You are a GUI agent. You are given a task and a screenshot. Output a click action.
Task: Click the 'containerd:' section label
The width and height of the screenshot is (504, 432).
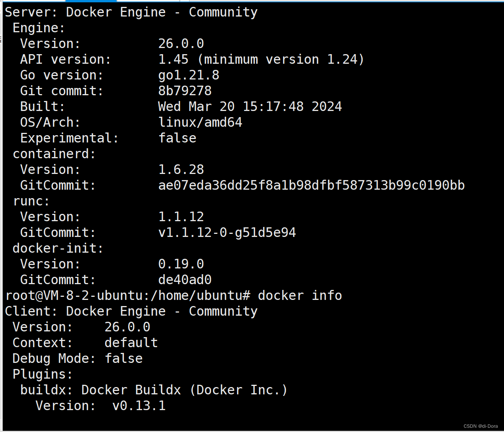tap(54, 154)
